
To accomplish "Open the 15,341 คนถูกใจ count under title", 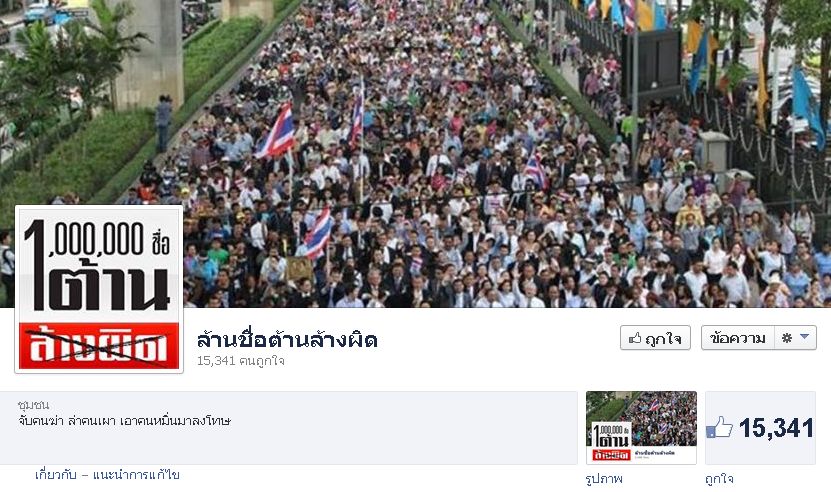I will click(241, 361).
